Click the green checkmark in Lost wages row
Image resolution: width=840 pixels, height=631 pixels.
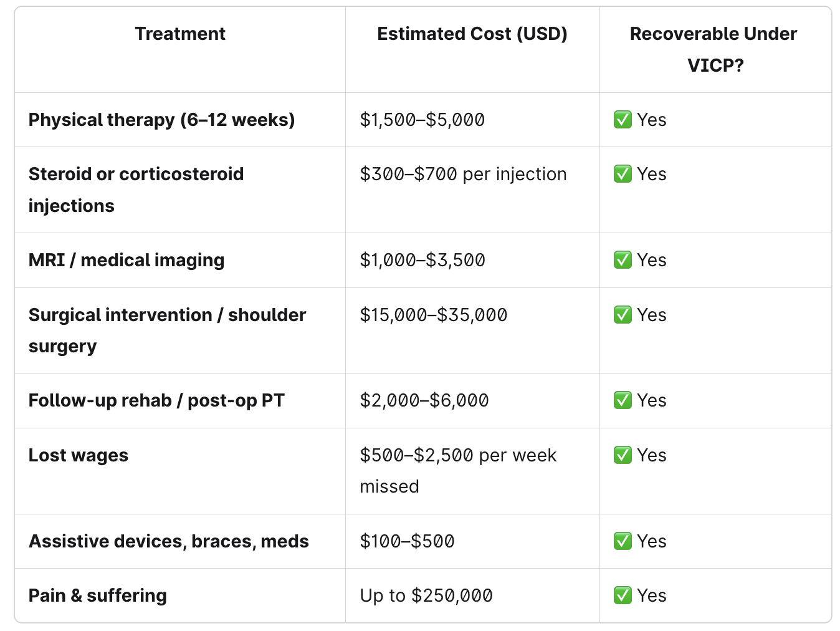click(x=623, y=455)
